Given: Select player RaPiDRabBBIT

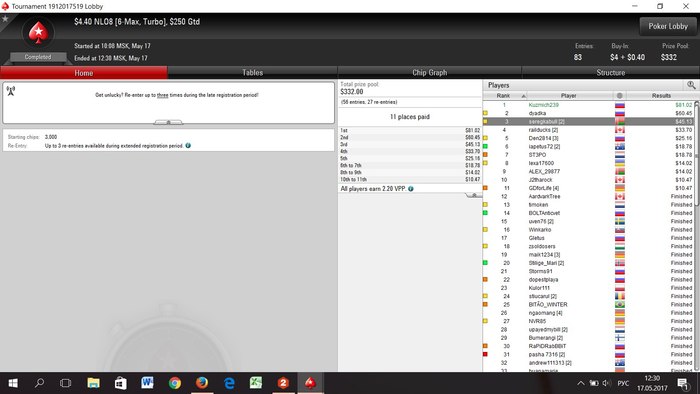Looking at the screenshot, I should coord(588,346).
